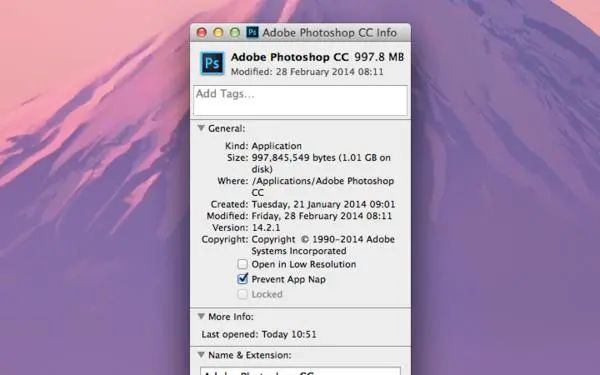Screen dimensions: 600x375
Task: Close the Photoshop CC Info window
Action: pyautogui.click(x=202, y=33)
